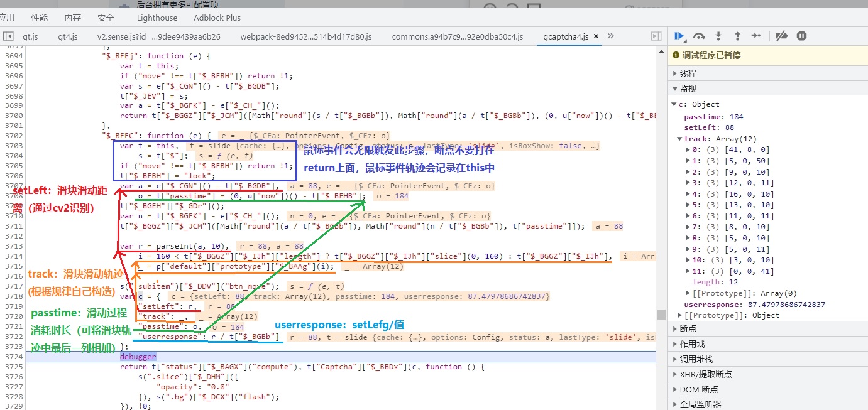Image resolution: width=868 pixels, height=410 pixels.
Task: Open the 安全 DevTools panel
Action: (x=106, y=18)
